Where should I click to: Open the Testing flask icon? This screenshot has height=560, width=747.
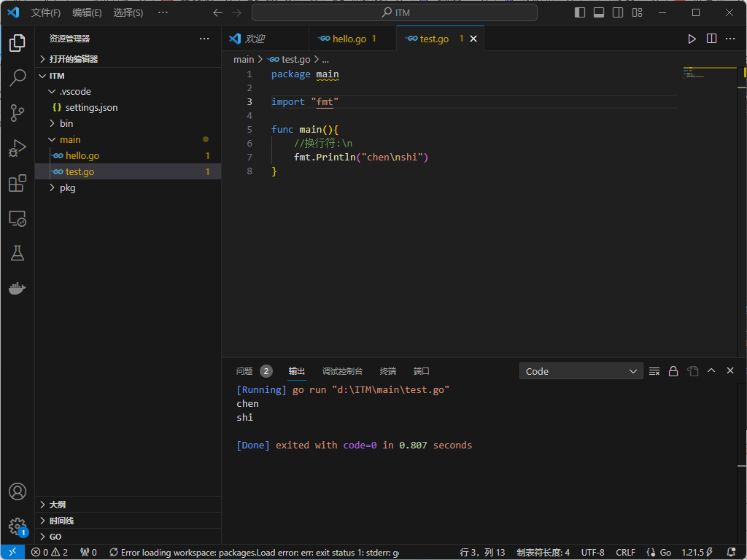click(18, 253)
